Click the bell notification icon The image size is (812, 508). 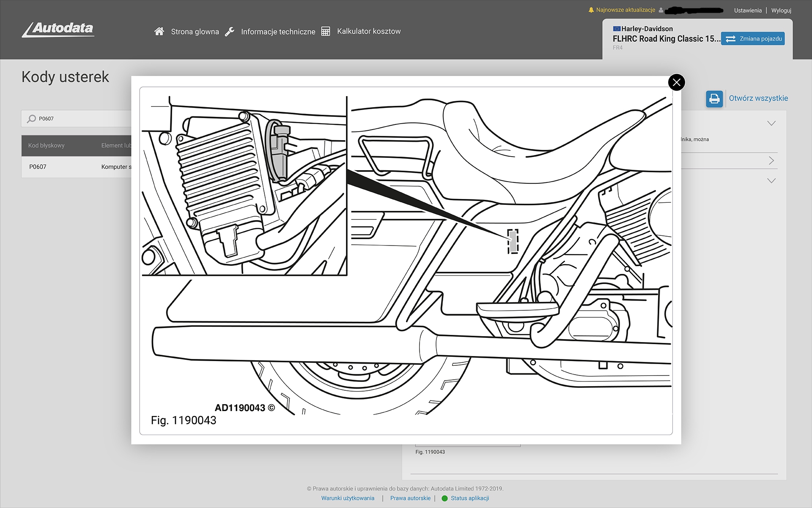coord(591,10)
